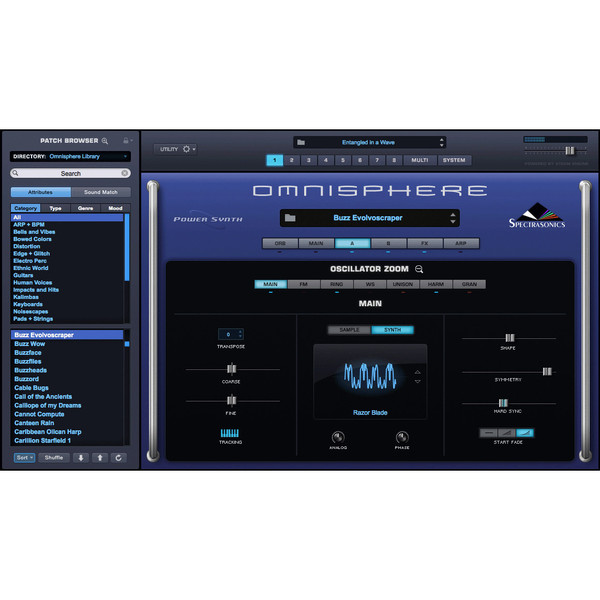Open the GRAN oscillator tab
Screen dimensions: 600x600
coord(469,284)
